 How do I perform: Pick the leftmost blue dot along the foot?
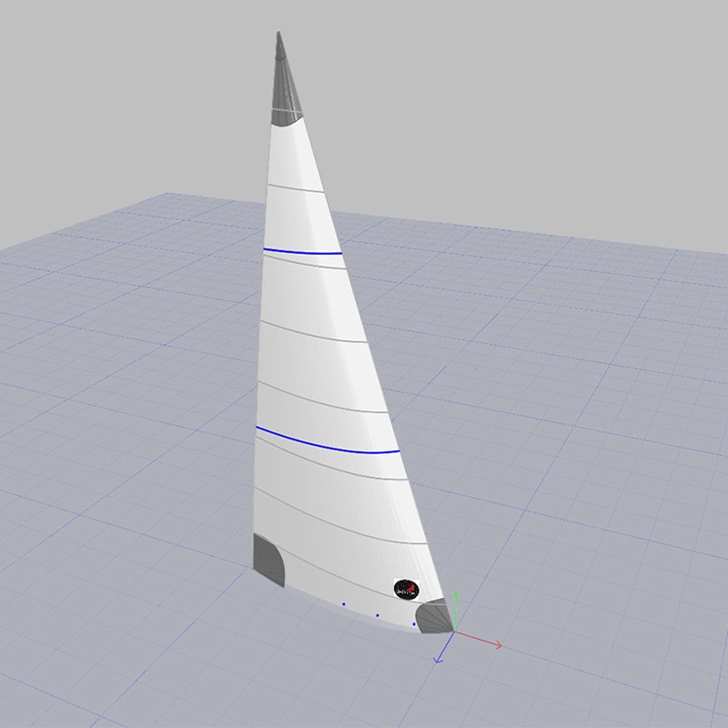click(343, 603)
